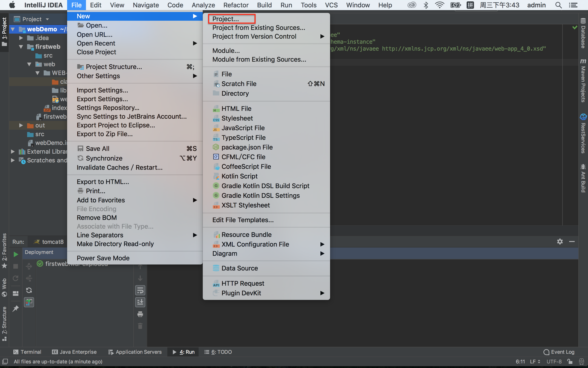
Task: Click the soft-wrap icon in Run console
Action: click(x=140, y=290)
